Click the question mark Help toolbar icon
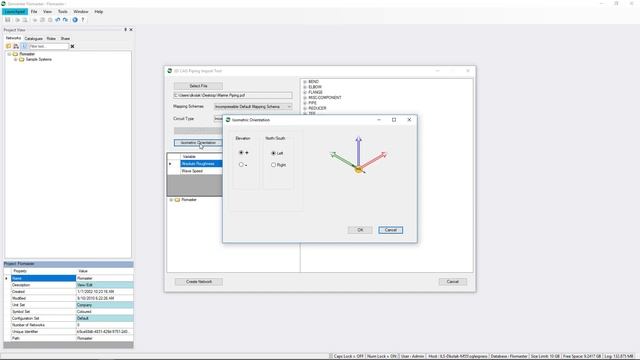The width and height of the screenshot is (640, 360). [x=82, y=20]
